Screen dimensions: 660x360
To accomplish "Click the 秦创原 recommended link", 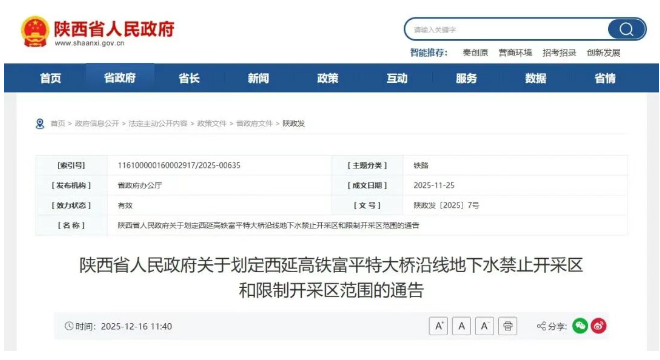I will 475,53.
